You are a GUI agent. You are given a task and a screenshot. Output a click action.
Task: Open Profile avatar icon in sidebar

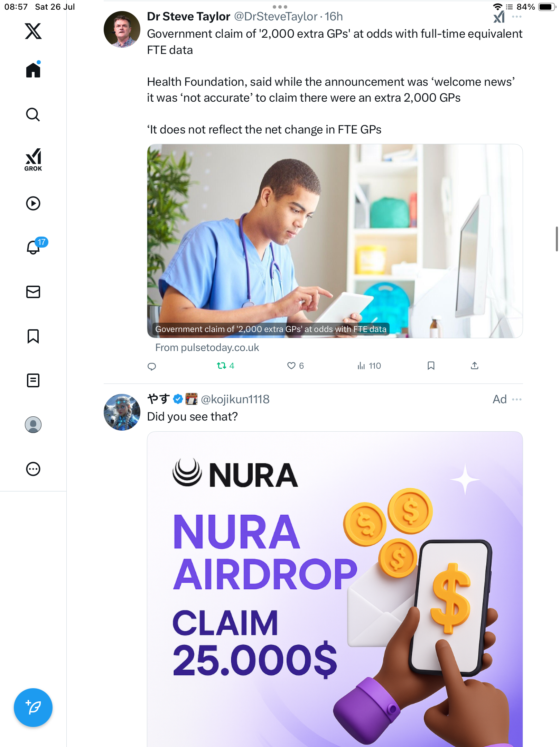(x=33, y=425)
